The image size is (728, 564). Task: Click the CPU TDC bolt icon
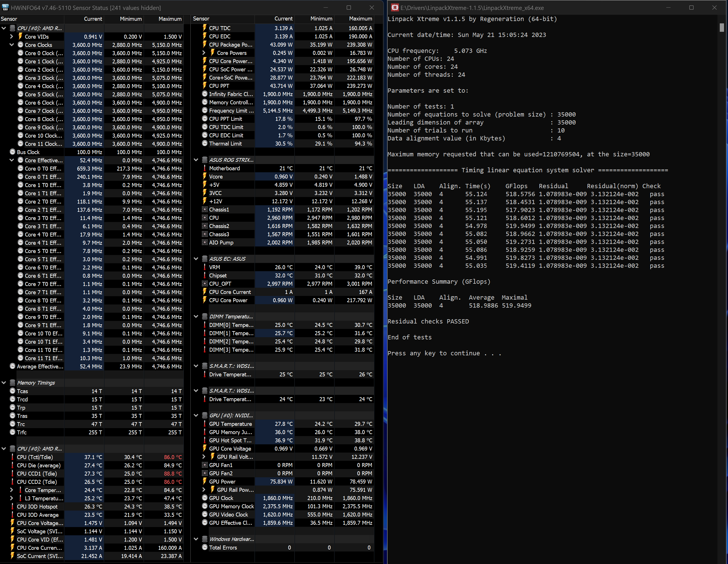205,28
